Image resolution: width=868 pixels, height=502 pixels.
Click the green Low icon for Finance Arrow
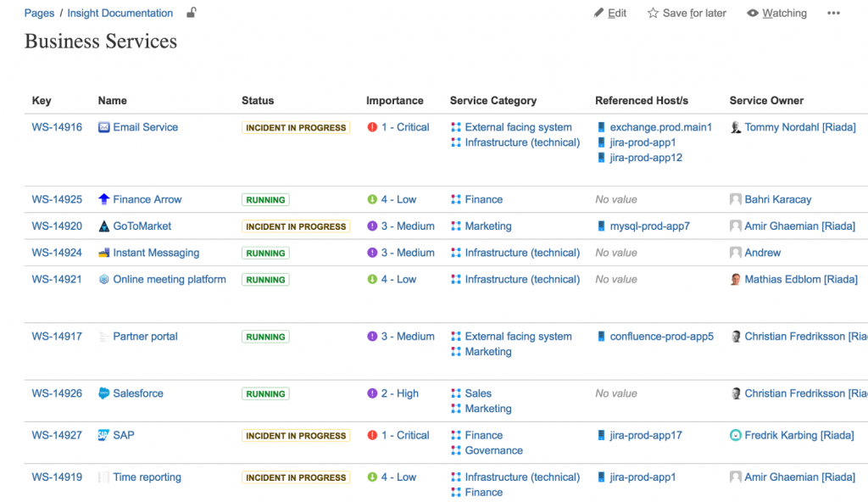tap(372, 199)
